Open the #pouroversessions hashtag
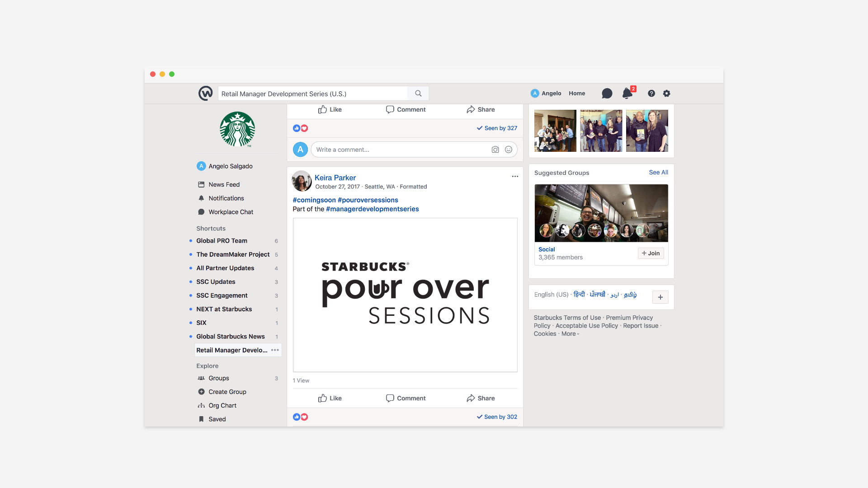The image size is (868, 488). pyautogui.click(x=368, y=200)
